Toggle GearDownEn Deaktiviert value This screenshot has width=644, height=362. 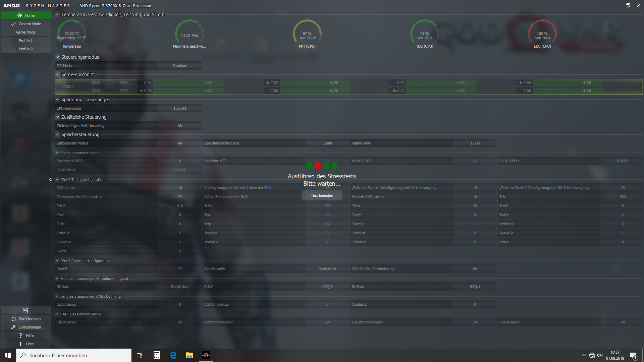click(x=327, y=269)
